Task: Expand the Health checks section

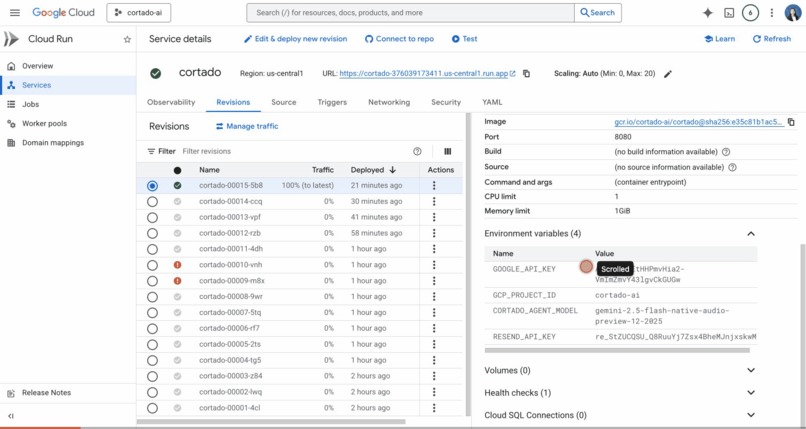Action: pyautogui.click(x=751, y=393)
